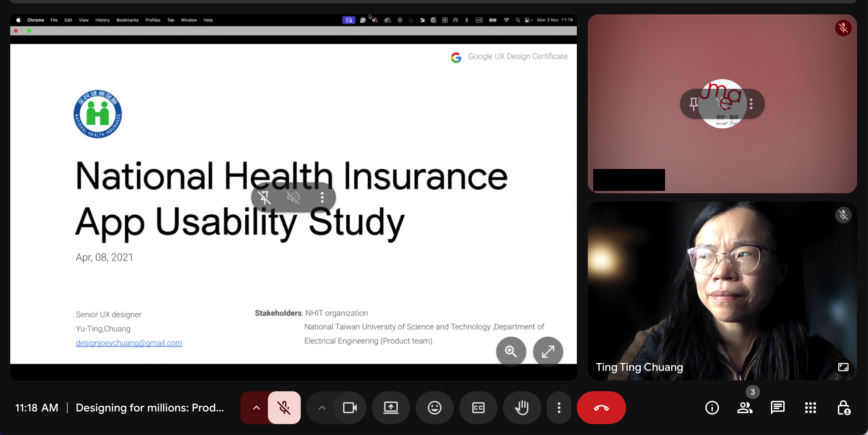Open host controls lock icon
868x435 pixels.
coord(843,407)
